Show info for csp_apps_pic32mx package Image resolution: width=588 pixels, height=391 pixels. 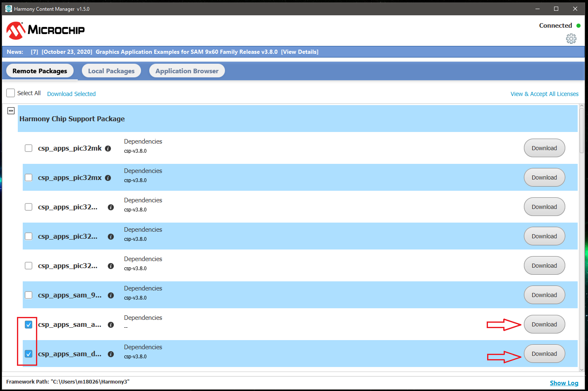point(108,178)
